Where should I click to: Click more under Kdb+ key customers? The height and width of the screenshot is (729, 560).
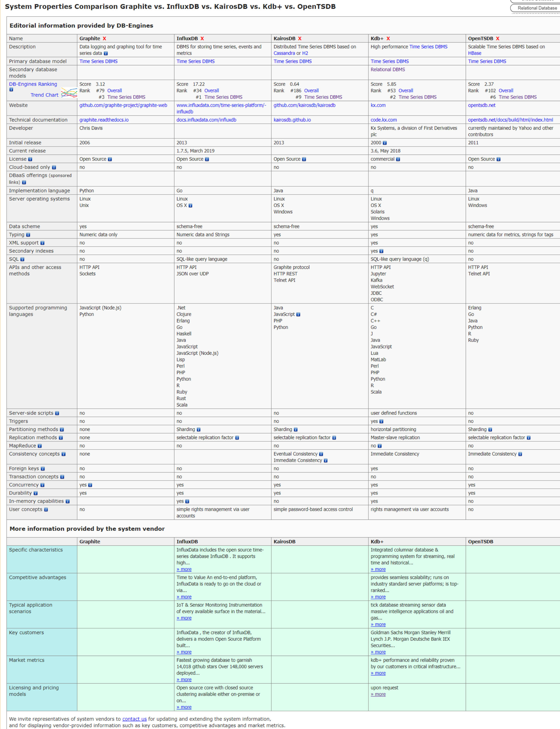click(x=378, y=652)
